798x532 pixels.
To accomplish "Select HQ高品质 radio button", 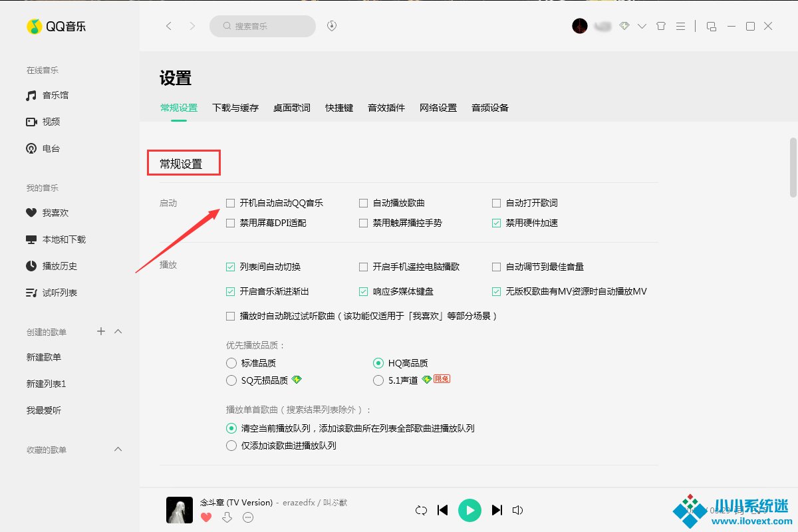I will (x=378, y=363).
